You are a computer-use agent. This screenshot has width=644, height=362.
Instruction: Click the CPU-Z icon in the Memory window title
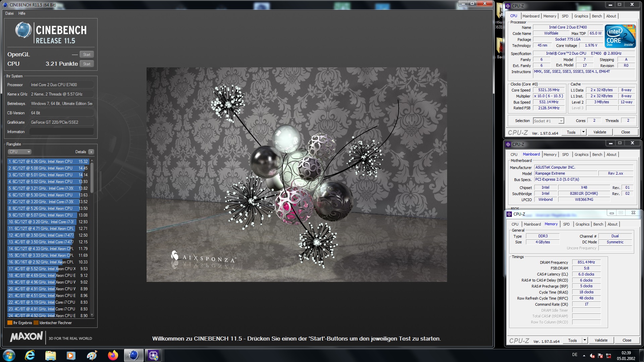tap(509, 214)
